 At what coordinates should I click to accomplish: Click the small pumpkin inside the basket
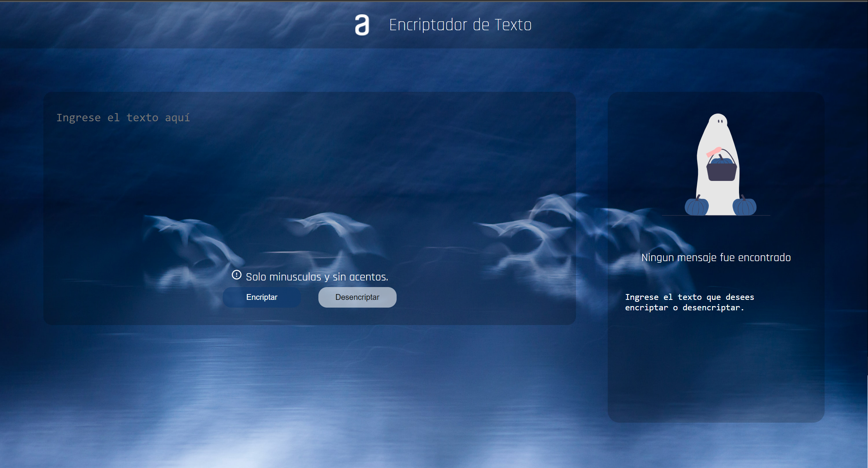click(x=721, y=160)
